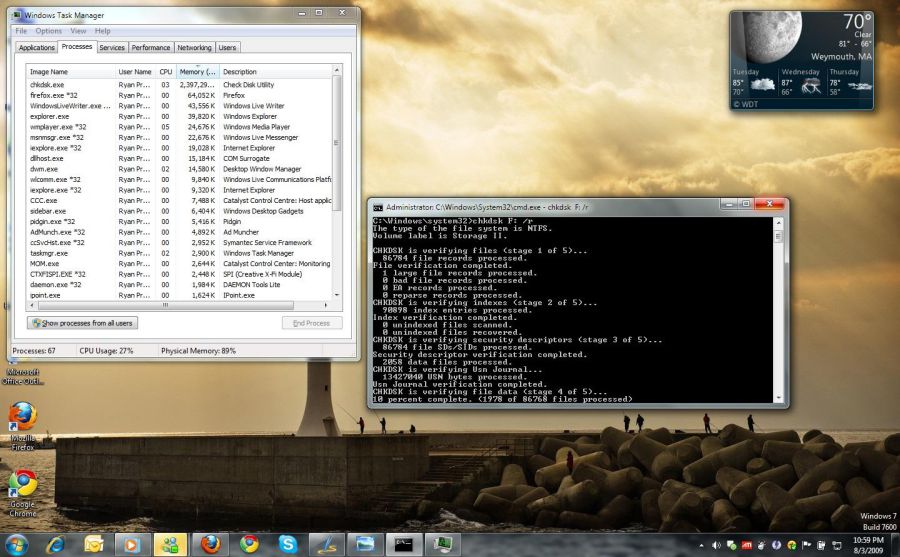Click the Google Chrome taskbar icon
The width and height of the screenshot is (900, 557).
pos(249,544)
